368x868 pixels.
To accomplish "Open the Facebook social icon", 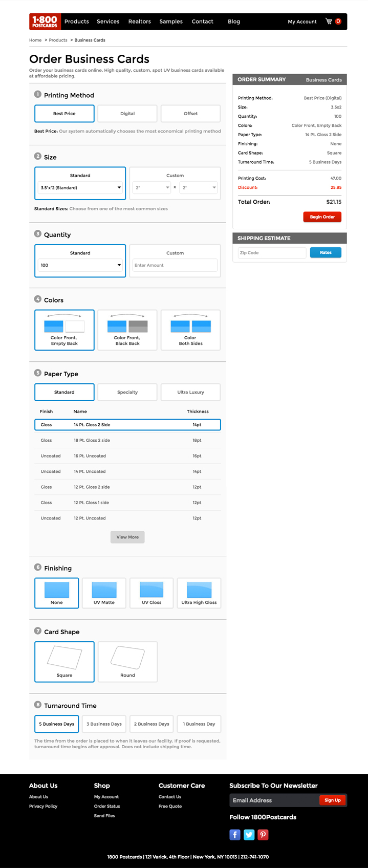I will 235,835.
